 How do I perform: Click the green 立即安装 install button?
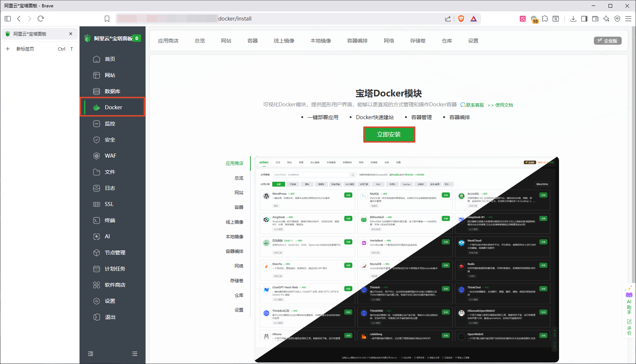[x=389, y=135]
